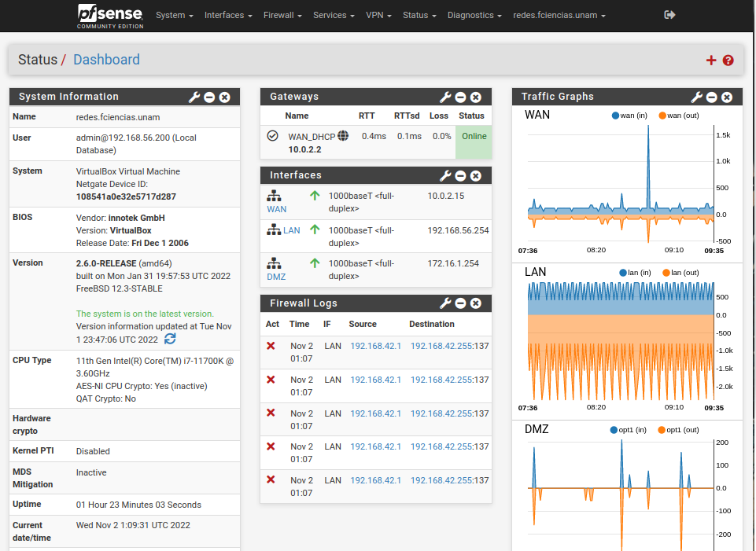756x551 pixels.
Task: Click the version update refresh icon
Action: click(x=170, y=340)
